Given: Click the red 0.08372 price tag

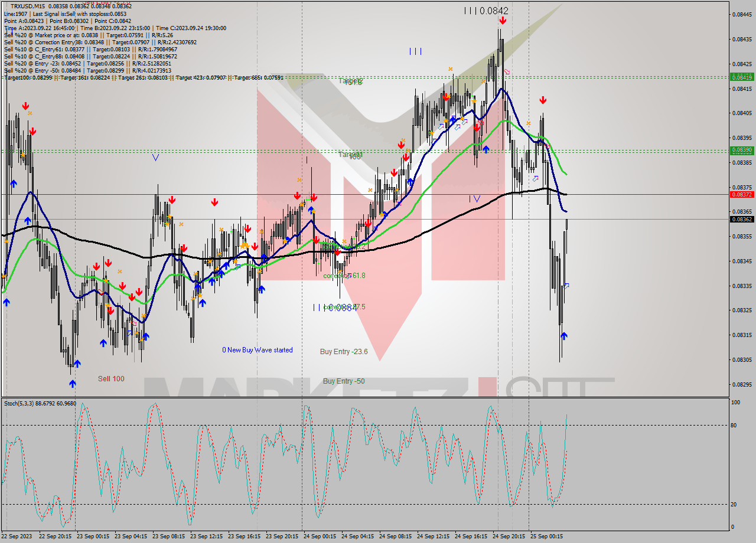Looking at the screenshot, I should (742, 194).
